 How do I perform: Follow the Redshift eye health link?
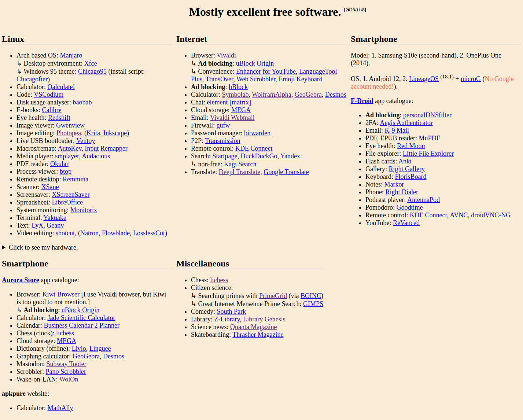59,118
